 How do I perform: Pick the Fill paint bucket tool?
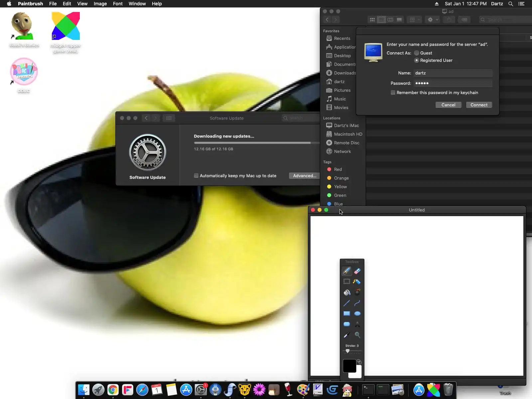346,292
